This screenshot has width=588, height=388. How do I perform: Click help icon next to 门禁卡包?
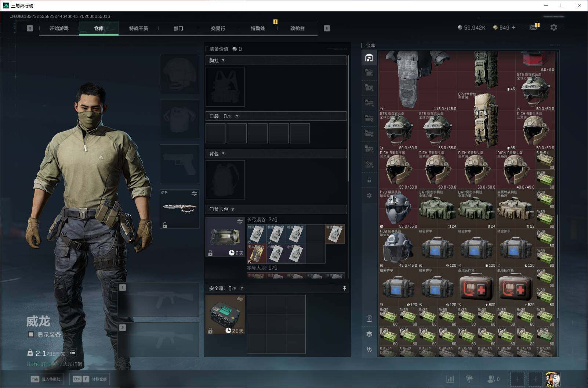tap(233, 209)
